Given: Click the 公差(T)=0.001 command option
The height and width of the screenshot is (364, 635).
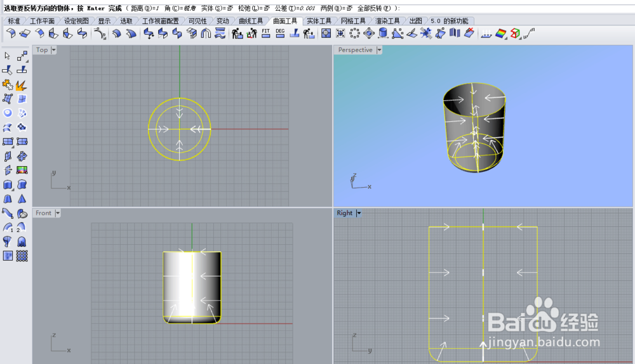Looking at the screenshot, I should tap(295, 8).
